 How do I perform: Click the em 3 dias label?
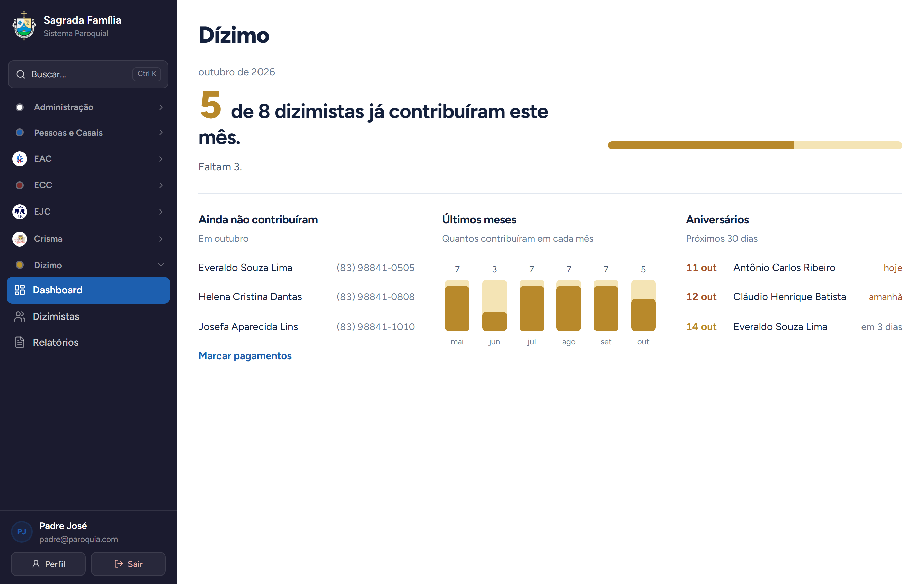[882, 327]
